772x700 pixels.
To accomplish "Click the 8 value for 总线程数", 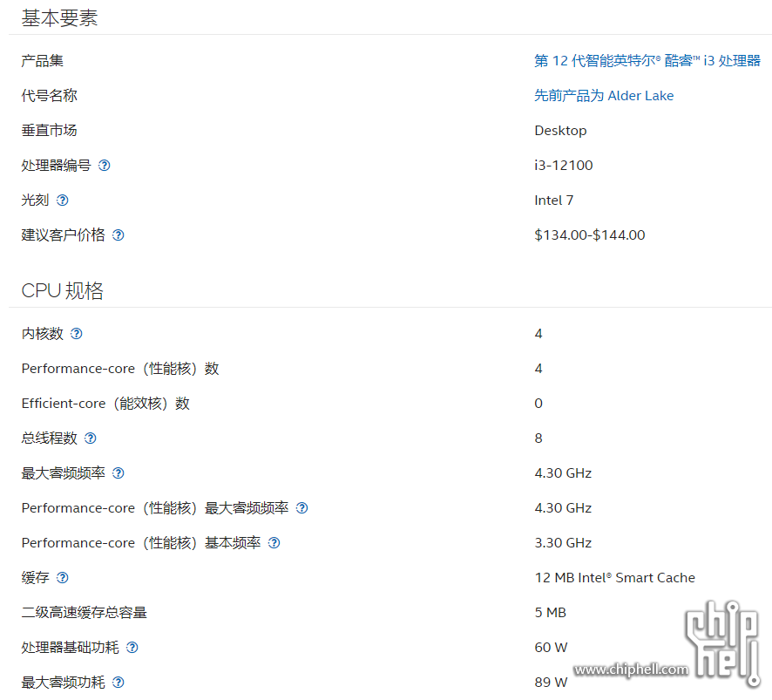I will tap(538, 438).
